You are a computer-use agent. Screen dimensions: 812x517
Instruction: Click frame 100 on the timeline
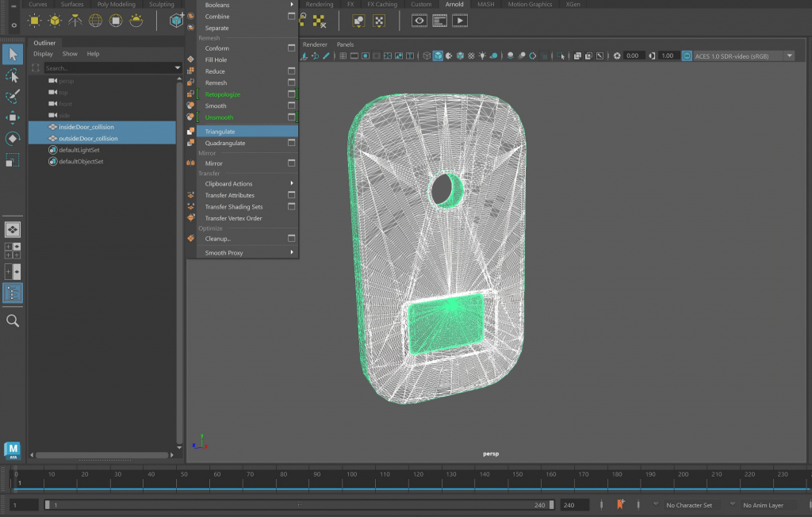pos(351,474)
